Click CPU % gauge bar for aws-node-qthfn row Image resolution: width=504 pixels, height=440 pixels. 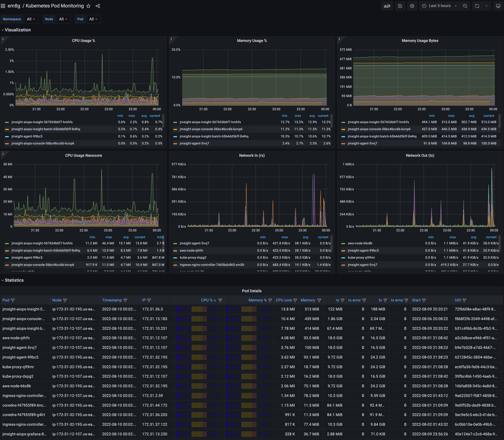(191, 338)
